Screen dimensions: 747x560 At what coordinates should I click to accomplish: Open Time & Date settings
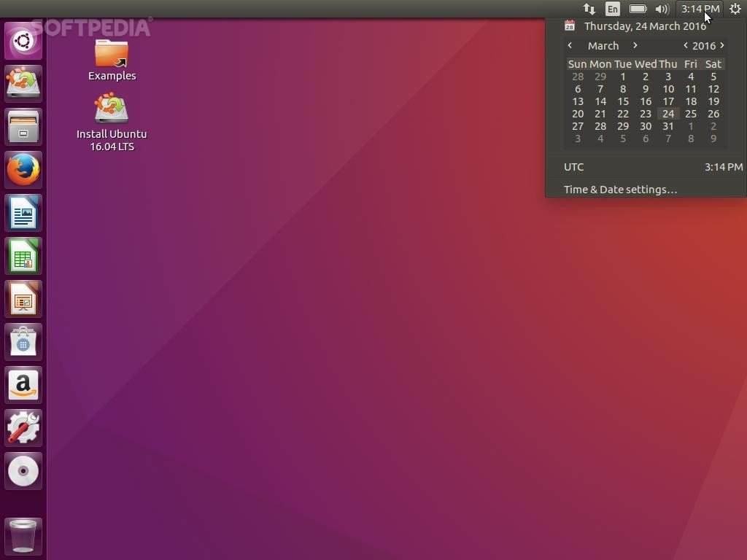pos(620,190)
